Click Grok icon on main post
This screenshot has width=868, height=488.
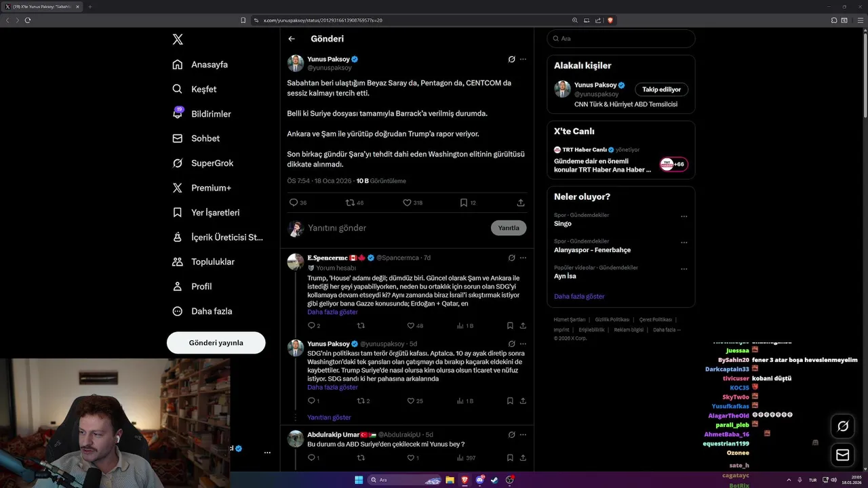click(512, 59)
